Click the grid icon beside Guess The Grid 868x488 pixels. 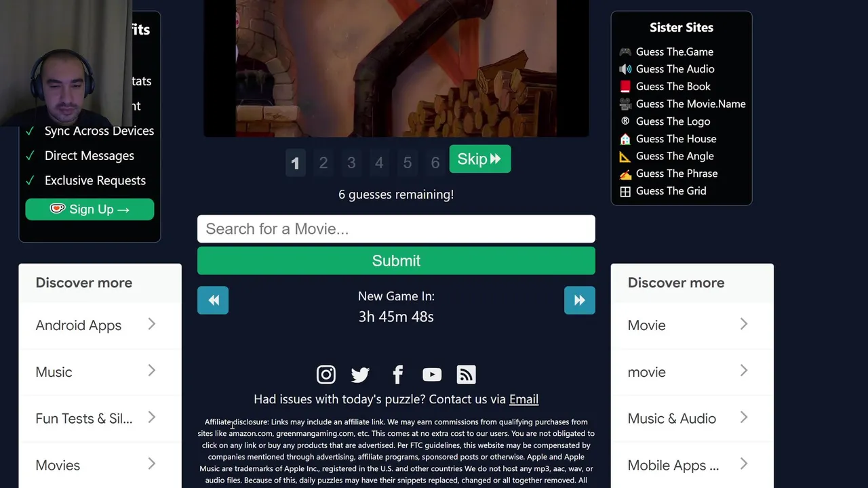625,191
